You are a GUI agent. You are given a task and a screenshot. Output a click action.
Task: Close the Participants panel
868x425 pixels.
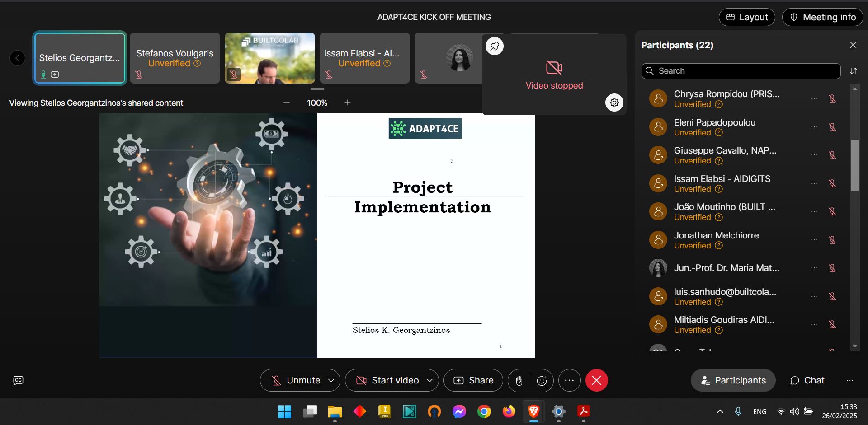tap(853, 45)
